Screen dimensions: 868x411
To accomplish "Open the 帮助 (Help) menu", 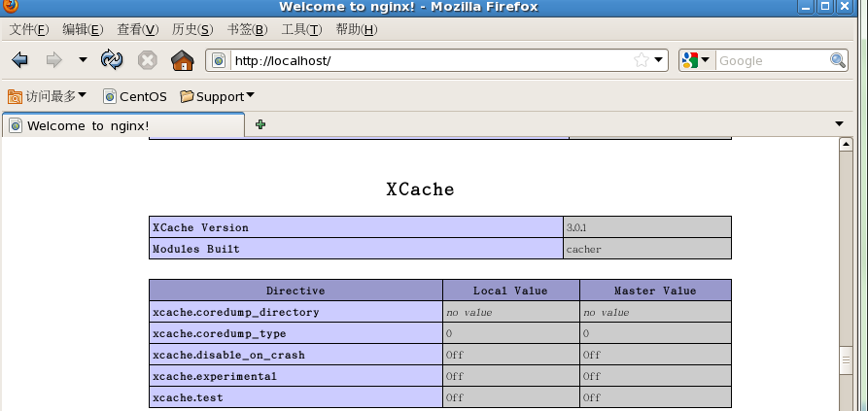I will tap(357, 30).
